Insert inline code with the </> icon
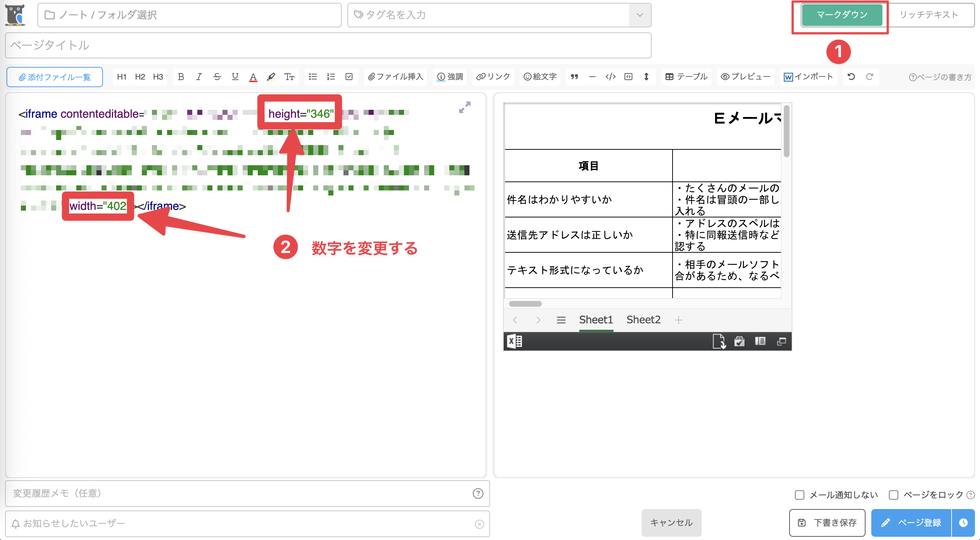The height and width of the screenshot is (540, 980). pos(610,76)
